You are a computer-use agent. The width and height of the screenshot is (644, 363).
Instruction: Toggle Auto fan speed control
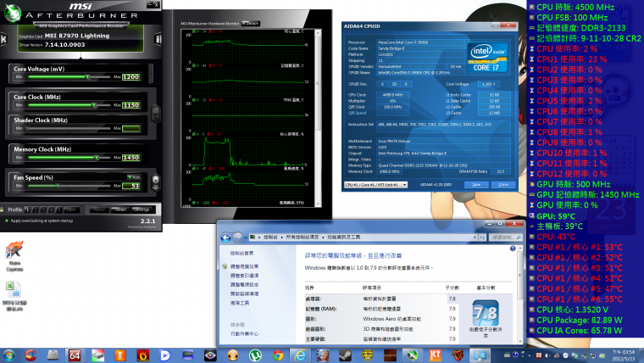[x=134, y=176]
